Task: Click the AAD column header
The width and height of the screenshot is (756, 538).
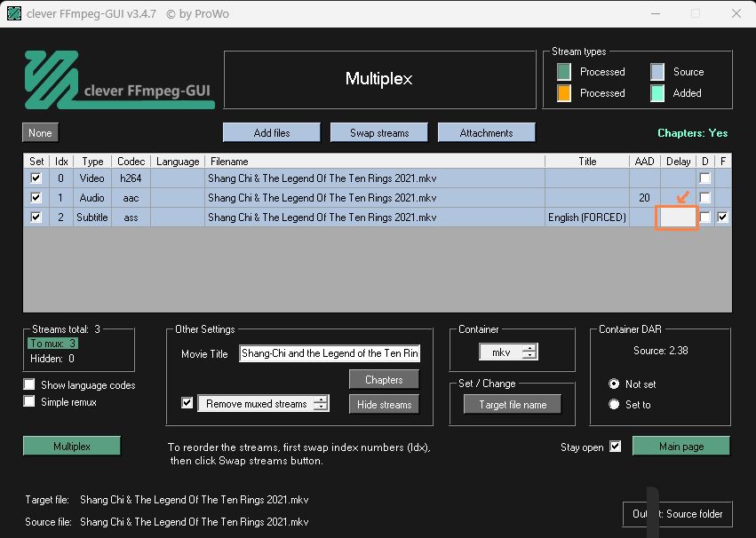Action: (644, 162)
